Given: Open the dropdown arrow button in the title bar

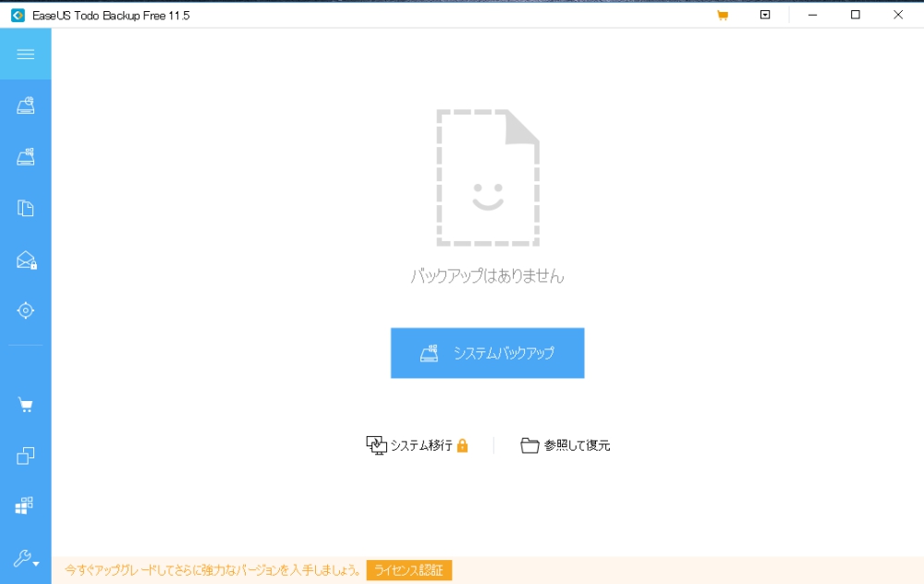Looking at the screenshot, I should (764, 15).
